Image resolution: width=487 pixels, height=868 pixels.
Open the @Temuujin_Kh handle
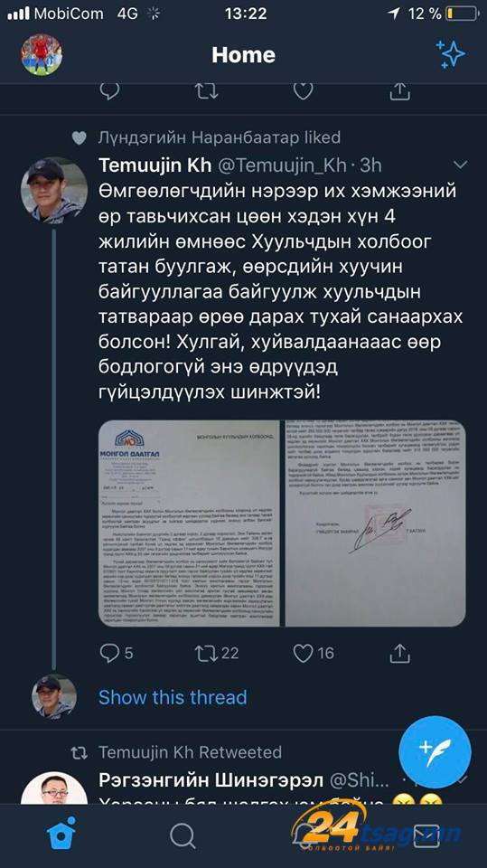285,165
